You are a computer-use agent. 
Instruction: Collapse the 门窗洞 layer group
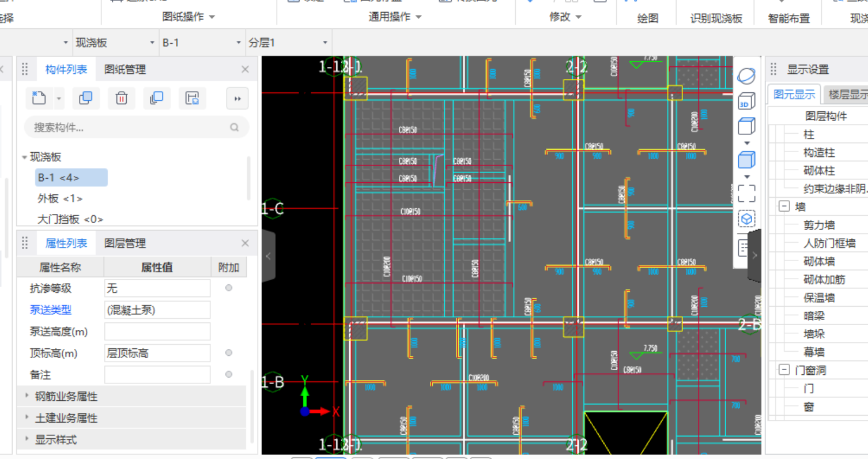(x=784, y=370)
